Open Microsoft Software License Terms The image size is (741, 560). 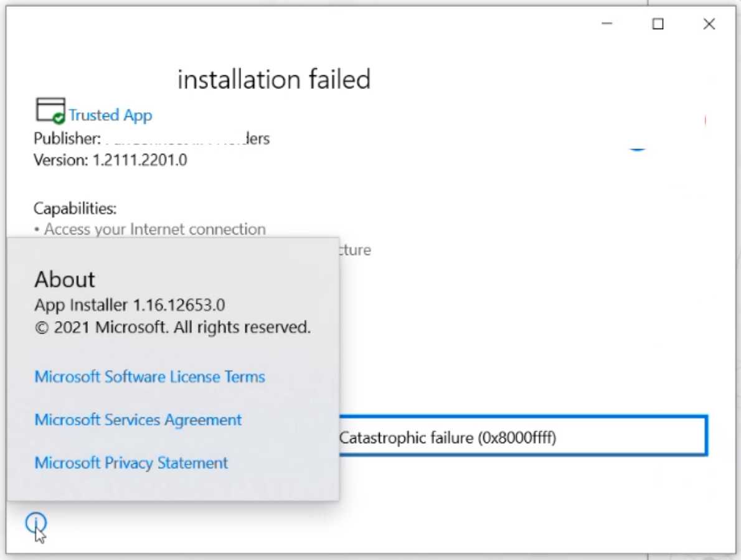pos(149,376)
